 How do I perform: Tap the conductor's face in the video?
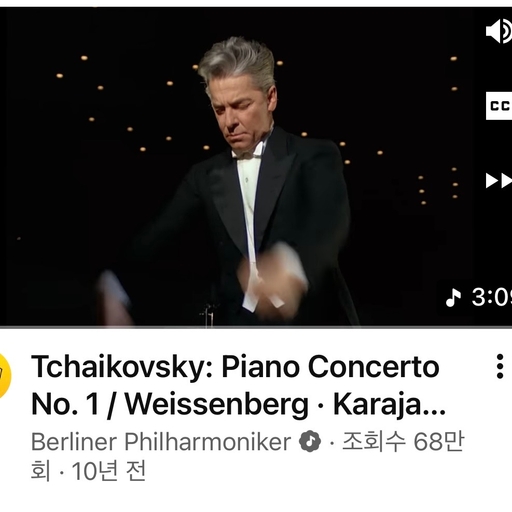pos(238,113)
